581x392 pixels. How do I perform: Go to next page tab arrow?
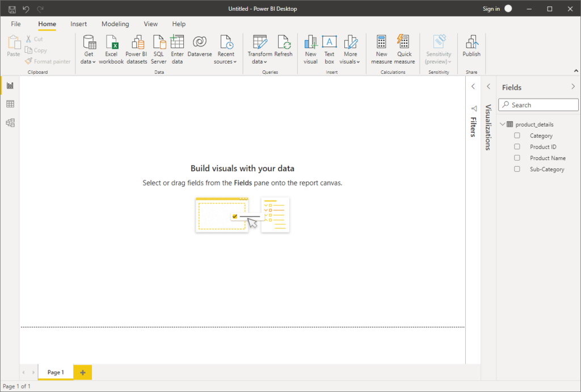tap(33, 372)
